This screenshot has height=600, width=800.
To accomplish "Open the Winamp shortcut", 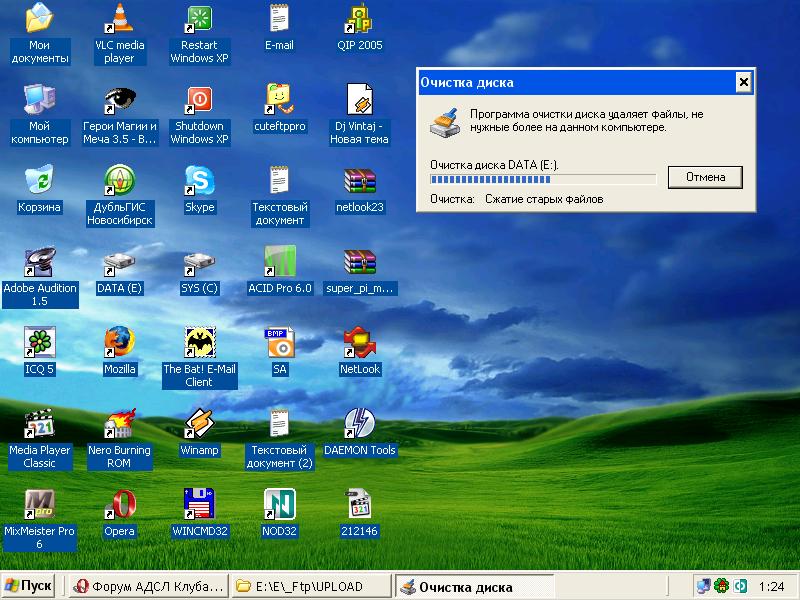I will click(x=199, y=423).
